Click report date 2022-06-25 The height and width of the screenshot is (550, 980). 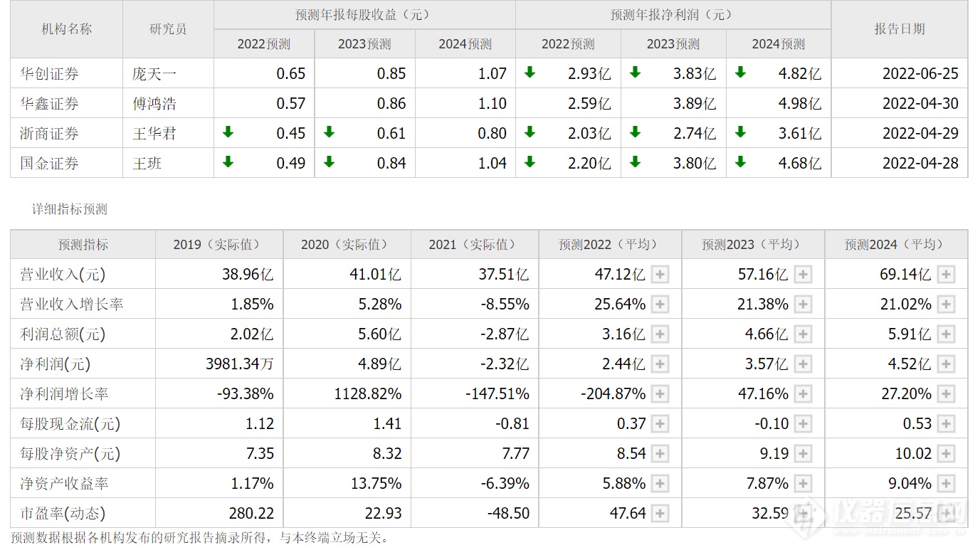pyautogui.click(x=920, y=73)
